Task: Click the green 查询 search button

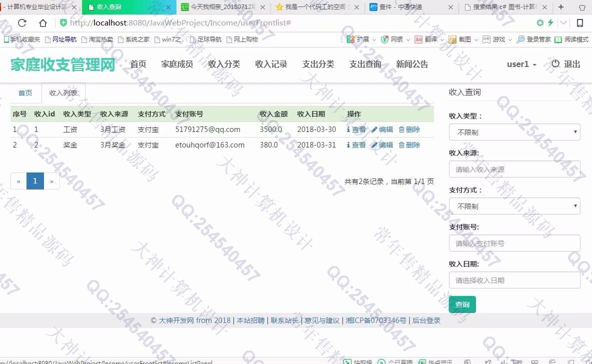Action: [462, 304]
